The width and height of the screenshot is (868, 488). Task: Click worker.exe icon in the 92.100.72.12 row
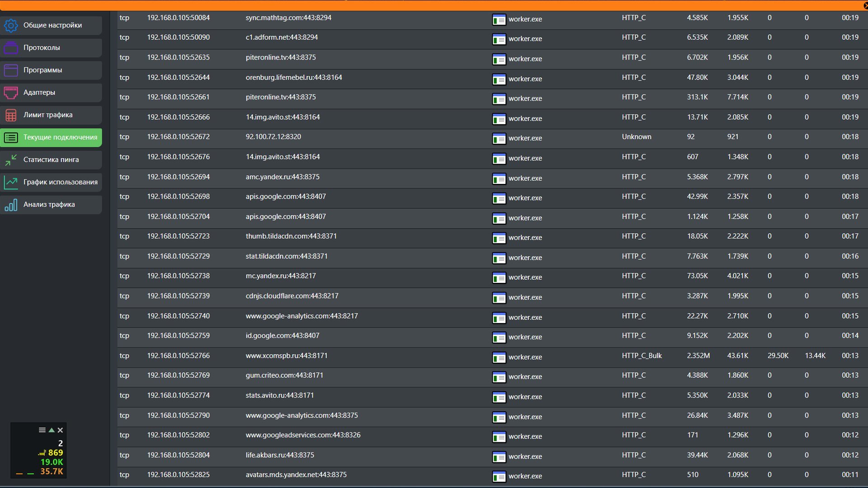coord(499,138)
